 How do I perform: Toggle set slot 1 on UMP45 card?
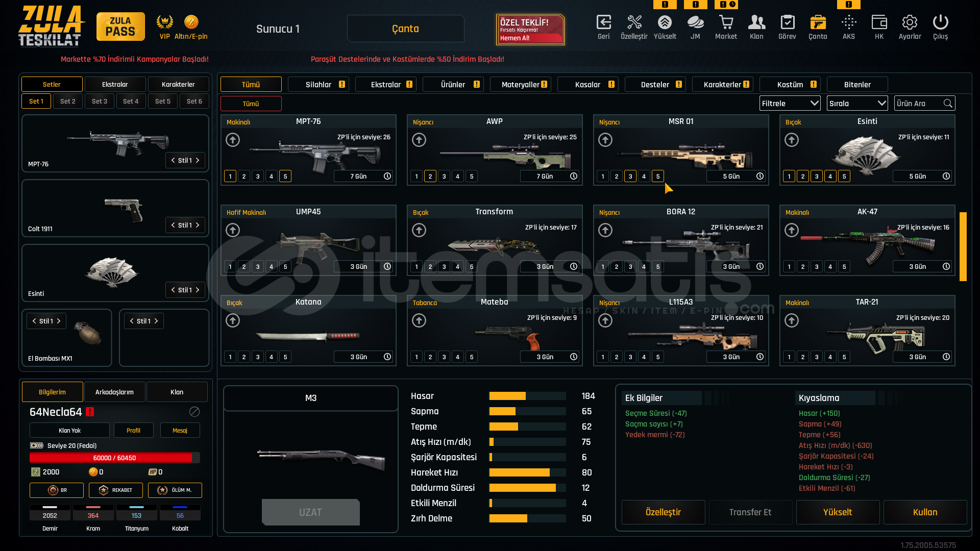230,267
